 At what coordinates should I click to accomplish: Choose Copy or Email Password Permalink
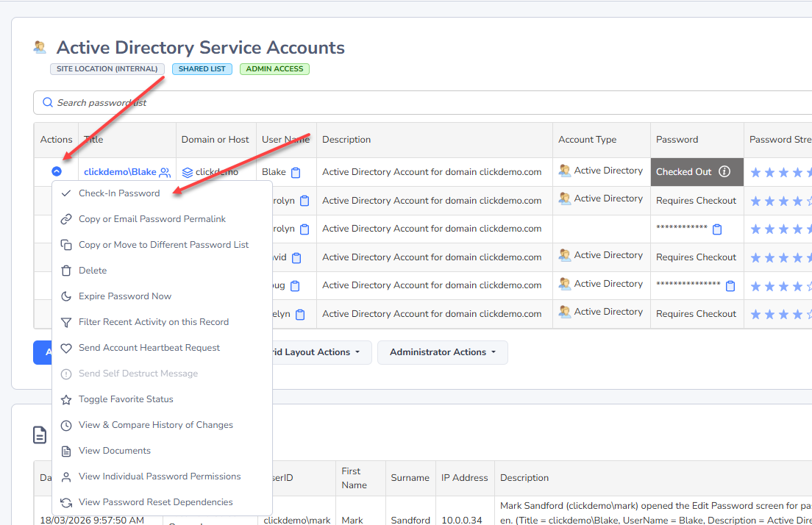pyautogui.click(x=152, y=219)
